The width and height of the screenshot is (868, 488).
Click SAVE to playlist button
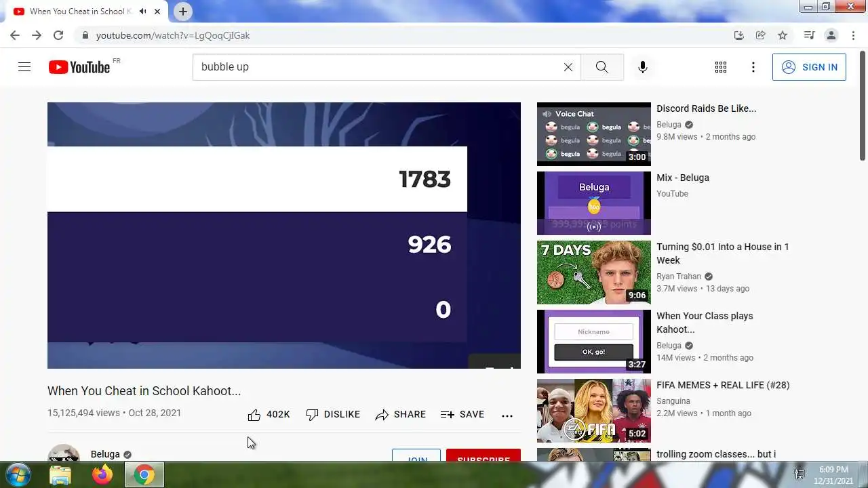pos(462,415)
